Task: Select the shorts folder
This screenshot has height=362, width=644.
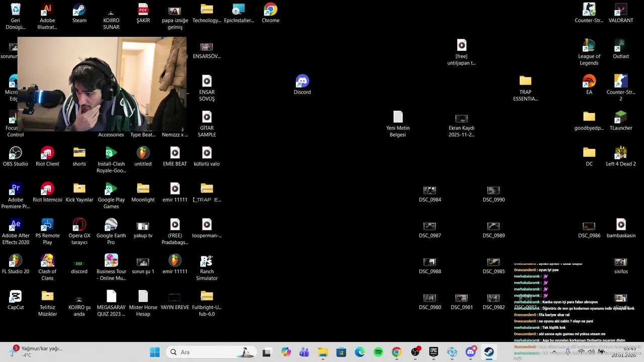Action: point(79,157)
